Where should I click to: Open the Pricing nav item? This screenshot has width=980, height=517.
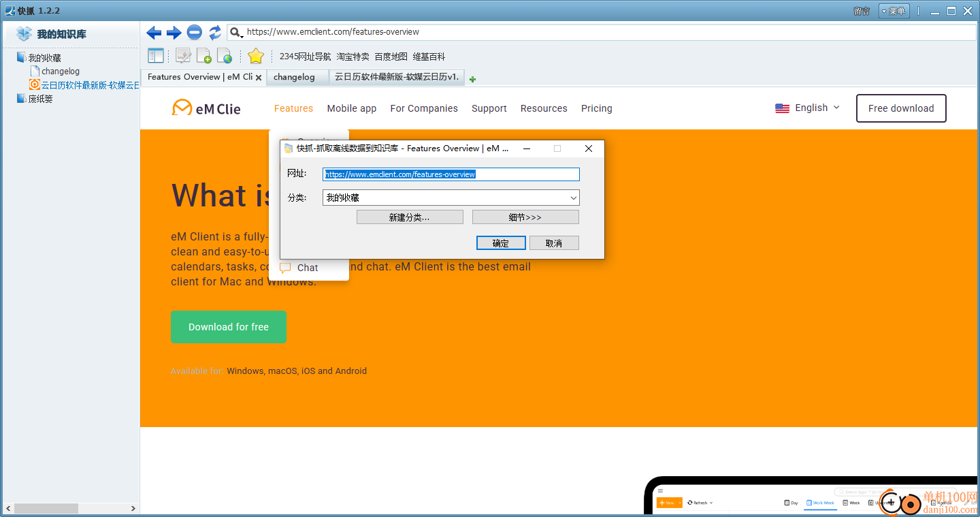[597, 108]
